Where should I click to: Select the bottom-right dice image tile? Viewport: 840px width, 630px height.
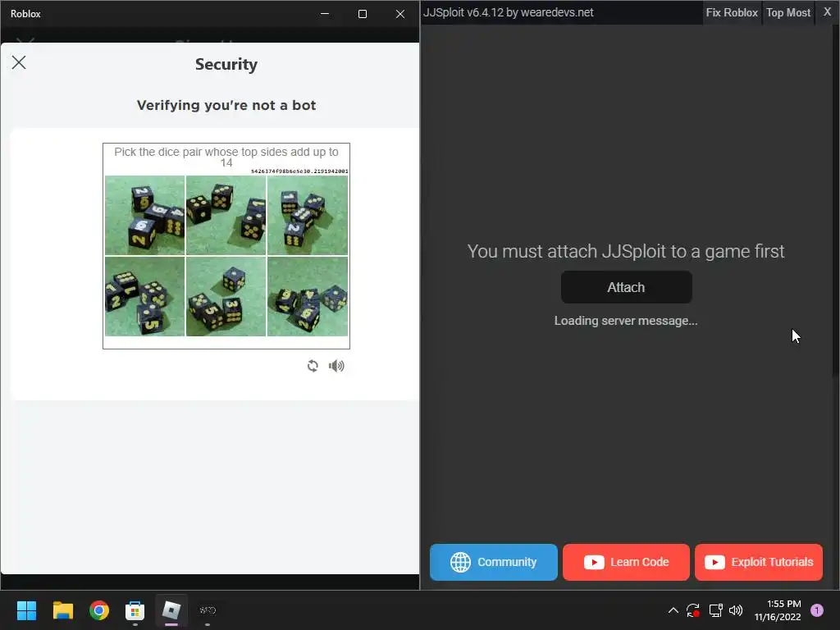point(308,296)
